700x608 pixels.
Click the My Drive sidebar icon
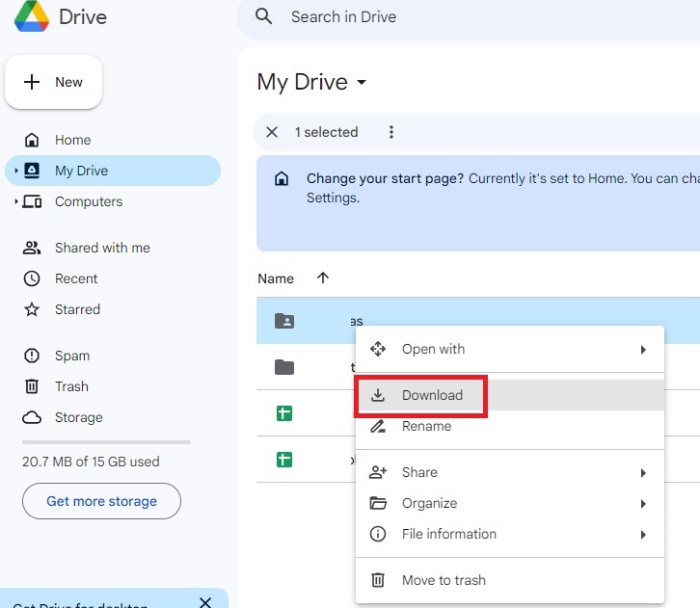click(32, 171)
